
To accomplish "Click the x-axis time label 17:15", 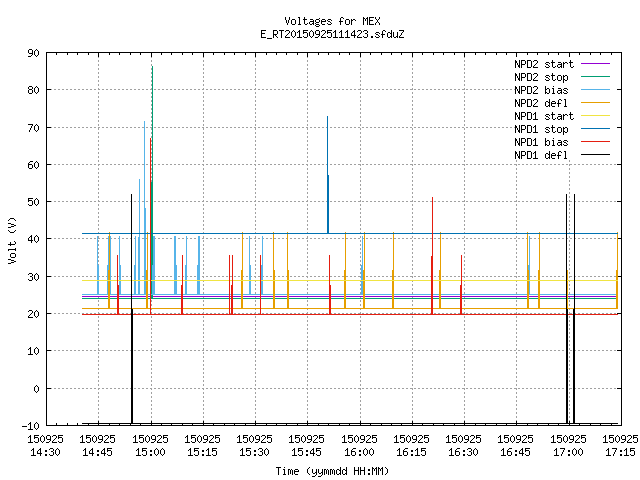I will pyautogui.click(x=620, y=452).
